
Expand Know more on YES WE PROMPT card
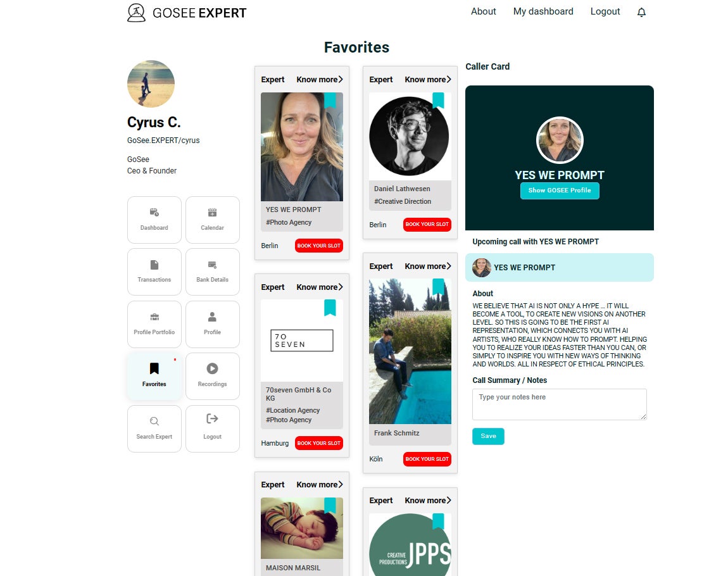pos(320,79)
